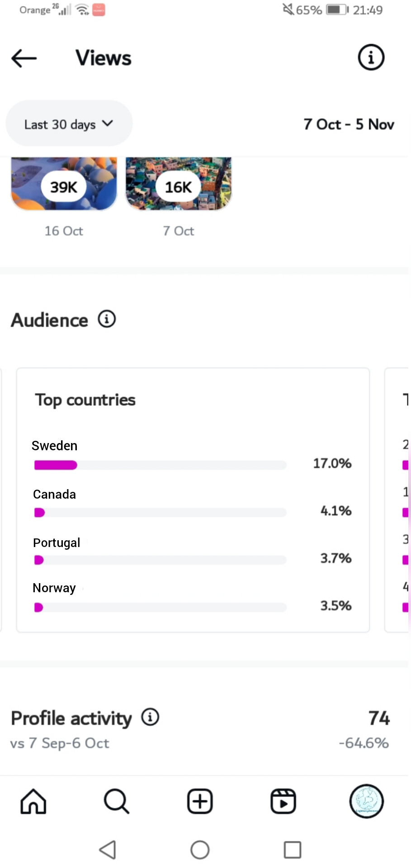Open the Reels tab
Viewport: 411px width, 868px height.
[283, 802]
